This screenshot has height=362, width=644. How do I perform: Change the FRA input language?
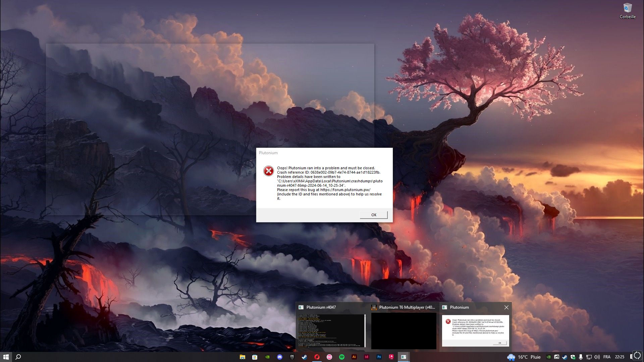607,357
